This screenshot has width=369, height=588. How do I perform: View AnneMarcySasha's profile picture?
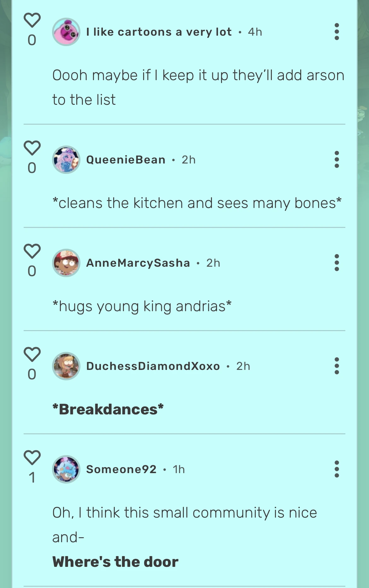coord(66,263)
